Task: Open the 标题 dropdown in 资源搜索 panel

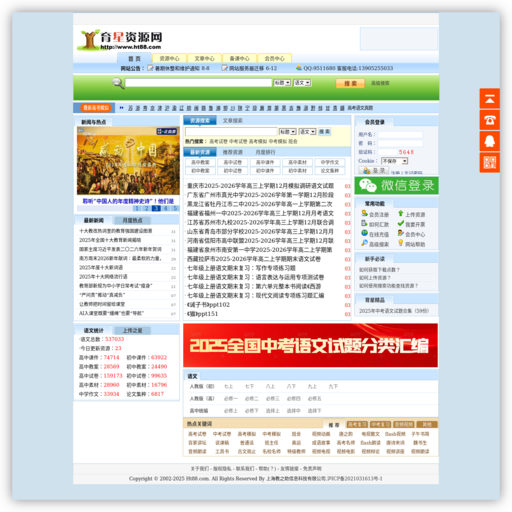Action: tap(287, 132)
